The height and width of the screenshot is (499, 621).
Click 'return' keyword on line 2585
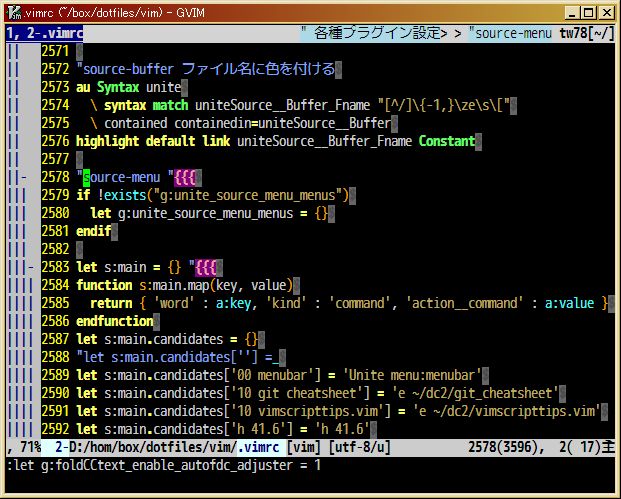click(111, 303)
